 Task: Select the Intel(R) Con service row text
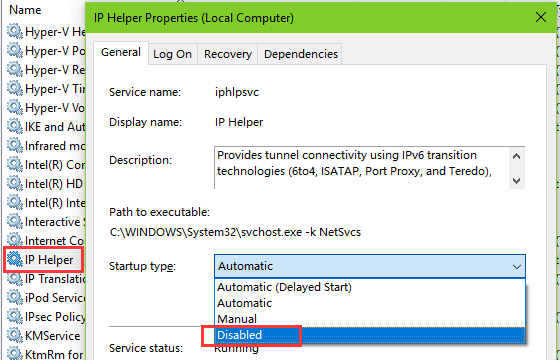pyautogui.click(x=55, y=165)
